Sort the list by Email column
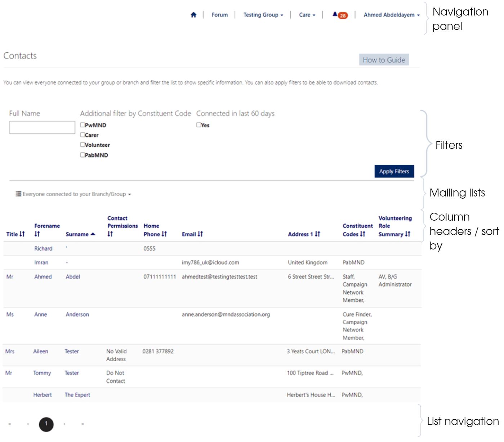This screenshot has width=504, height=442. coord(200,234)
